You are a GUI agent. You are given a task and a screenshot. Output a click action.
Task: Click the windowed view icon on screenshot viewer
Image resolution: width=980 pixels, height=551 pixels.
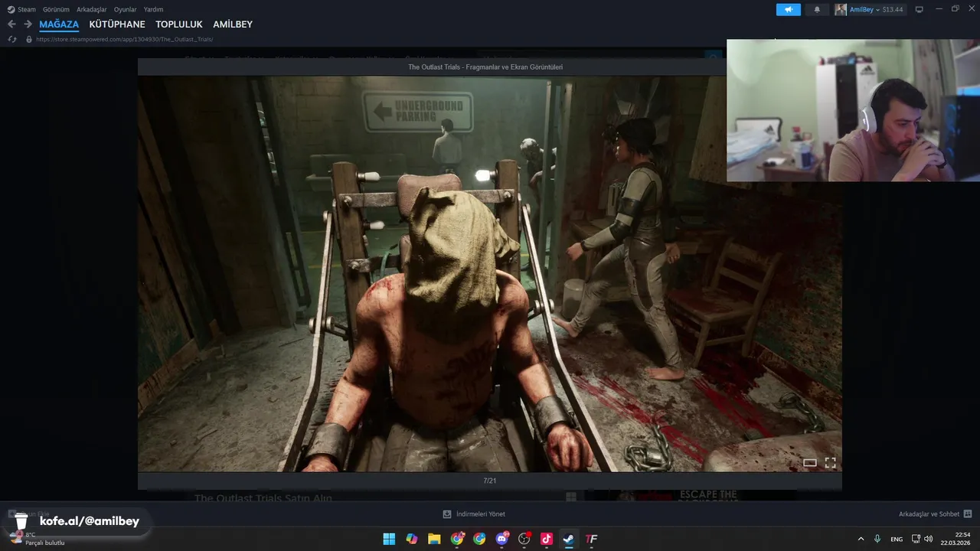coord(810,462)
